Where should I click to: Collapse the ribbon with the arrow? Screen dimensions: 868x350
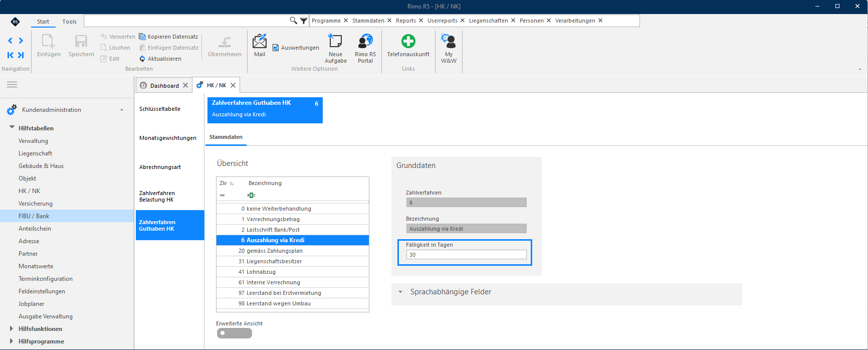(x=860, y=69)
